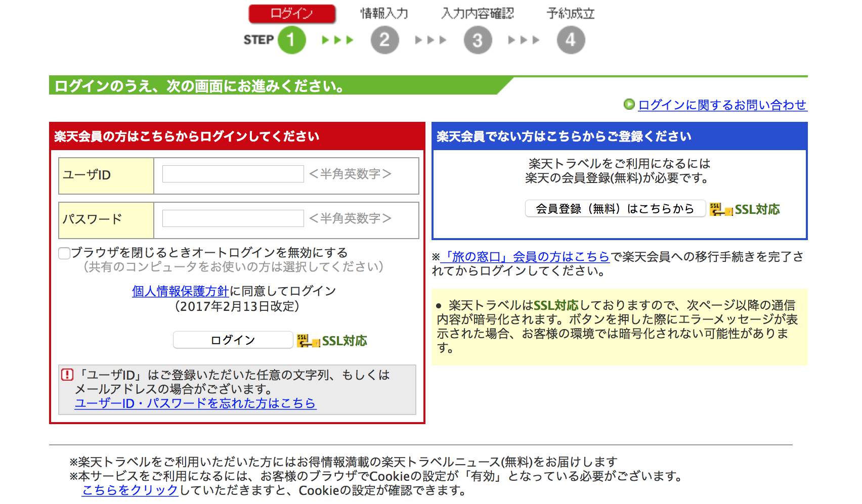This screenshot has height=504, width=862.
Task: Focus the ユーザID input field
Action: point(233,174)
